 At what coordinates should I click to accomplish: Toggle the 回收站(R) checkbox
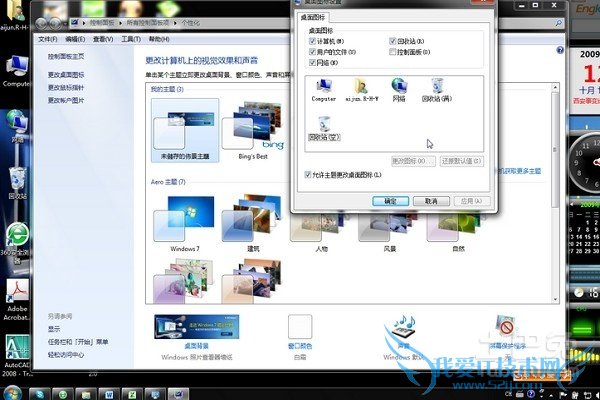pyautogui.click(x=392, y=41)
